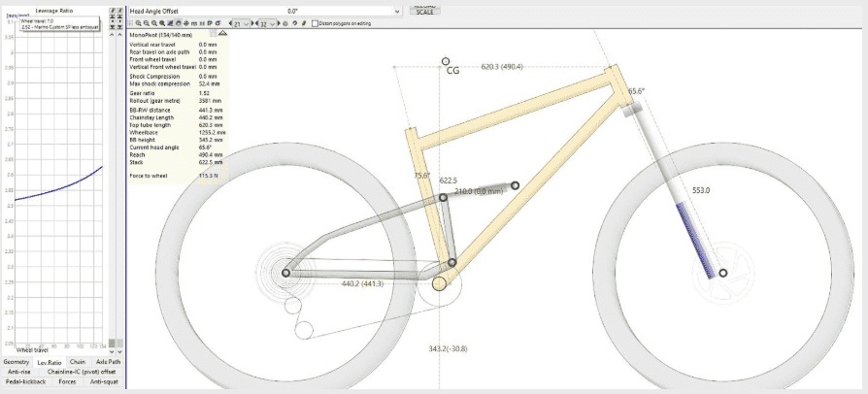Screen dimensions: 868x394
Task: Click the Max shock compression 52.4 mm row
Action: click(x=177, y=83)
